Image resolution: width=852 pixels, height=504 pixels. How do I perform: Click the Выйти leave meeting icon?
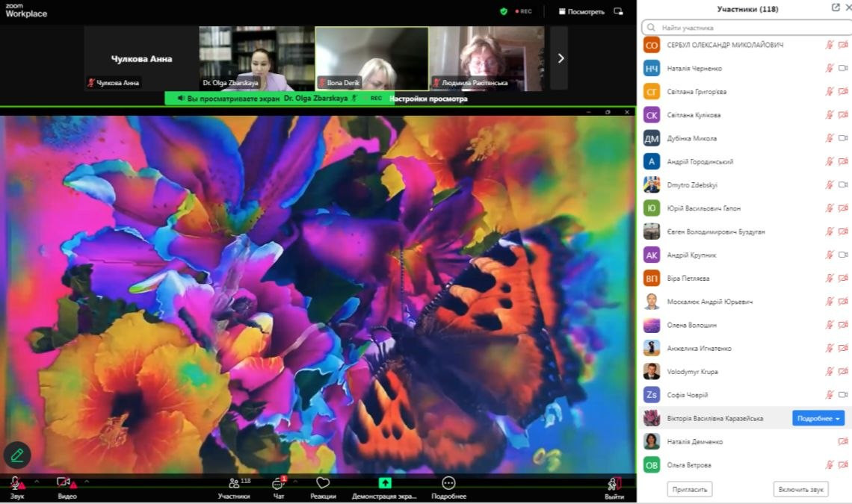tap(614, 484)
